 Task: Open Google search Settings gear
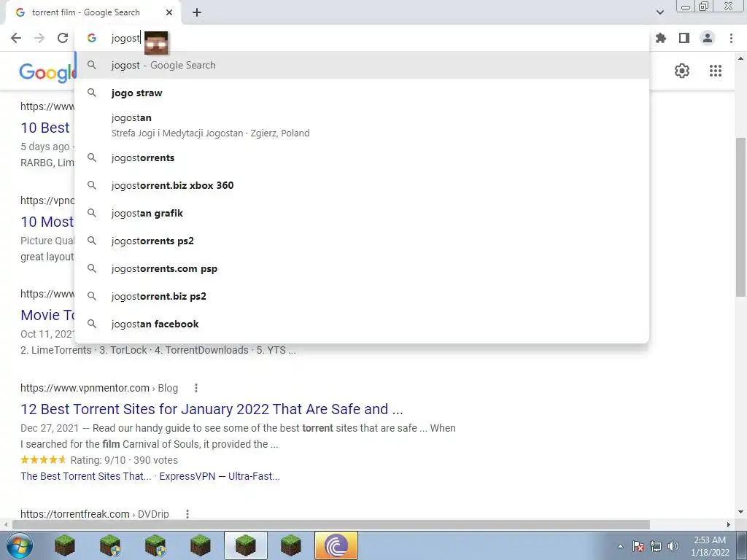click(682, 71)
